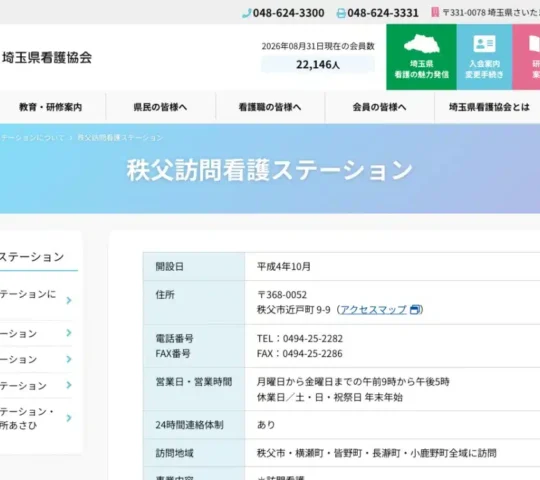Open 入会案内 変更手続き blue tile
Image resolution: width=540 pixels, height=480 pixels.
pyautogui.click(x=485, y=57)
